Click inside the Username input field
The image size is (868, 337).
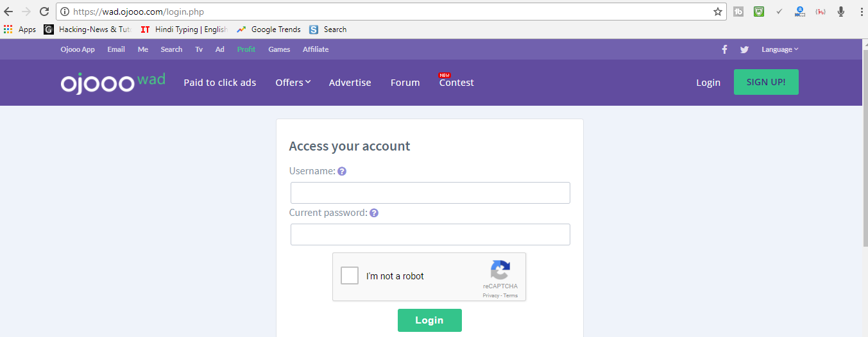(430, 193)
